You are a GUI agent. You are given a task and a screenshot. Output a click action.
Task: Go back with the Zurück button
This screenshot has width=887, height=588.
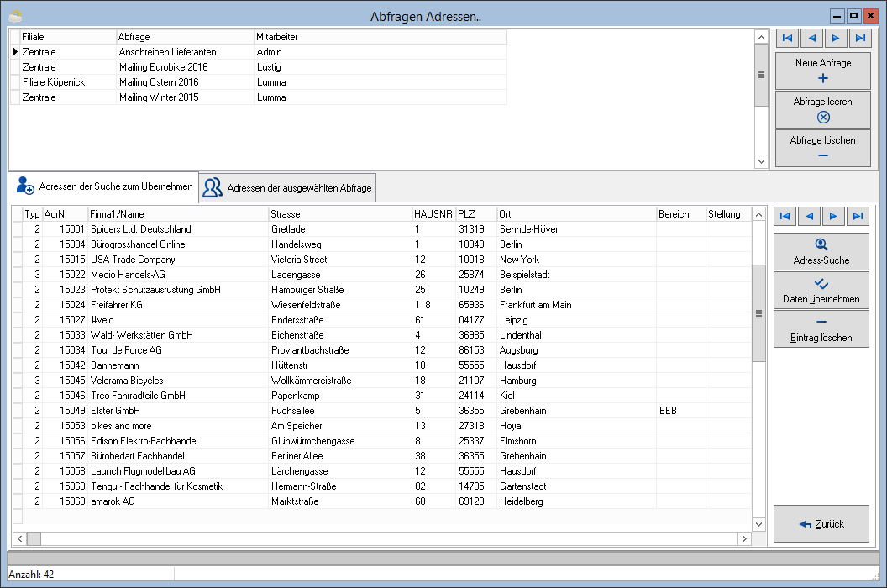(x=821, y=524)
